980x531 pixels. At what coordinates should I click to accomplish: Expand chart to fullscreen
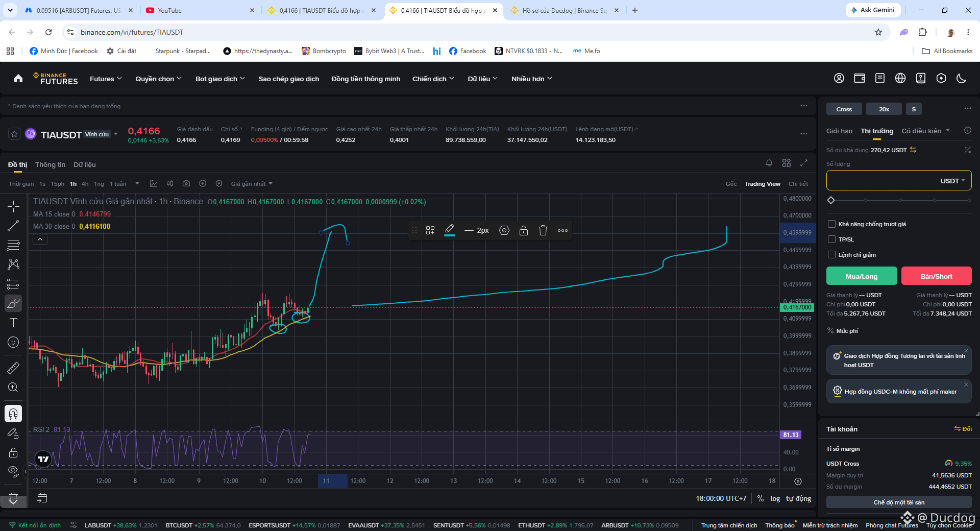804,163
